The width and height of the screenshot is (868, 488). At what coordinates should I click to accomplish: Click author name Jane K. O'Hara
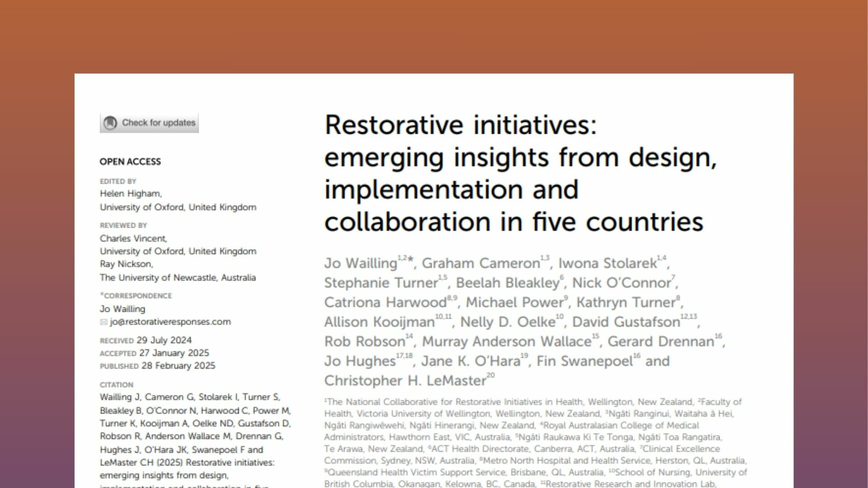click(x=471, y=361)
